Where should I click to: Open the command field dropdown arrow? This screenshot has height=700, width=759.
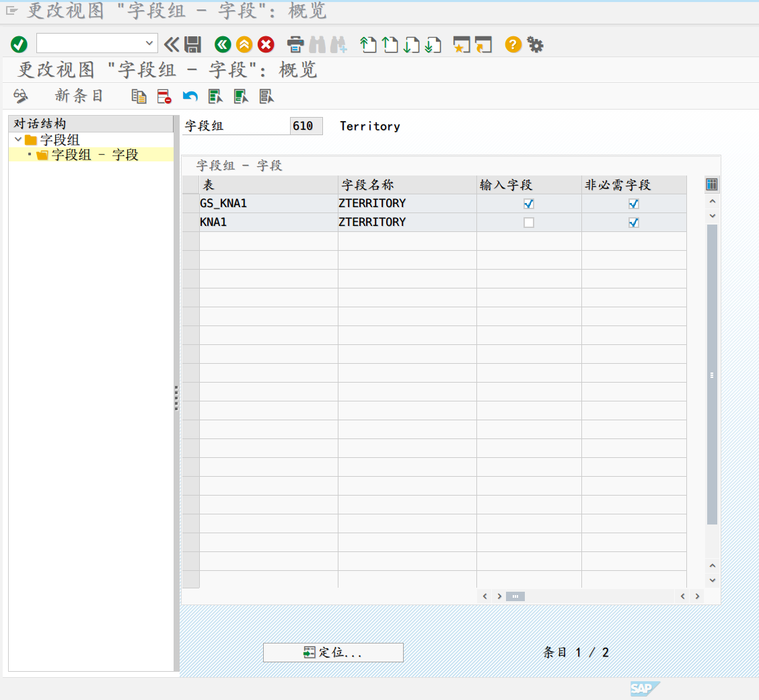(x=150, y=44)
